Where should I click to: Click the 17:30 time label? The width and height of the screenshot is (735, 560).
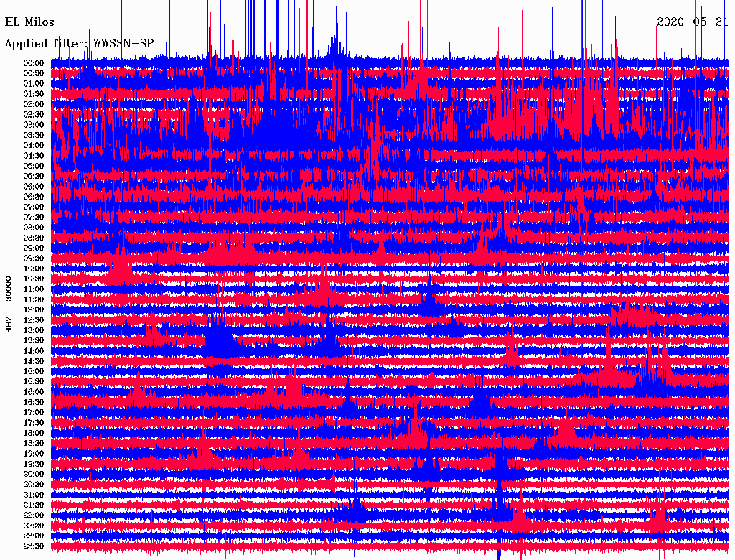(x=34, y=423)
